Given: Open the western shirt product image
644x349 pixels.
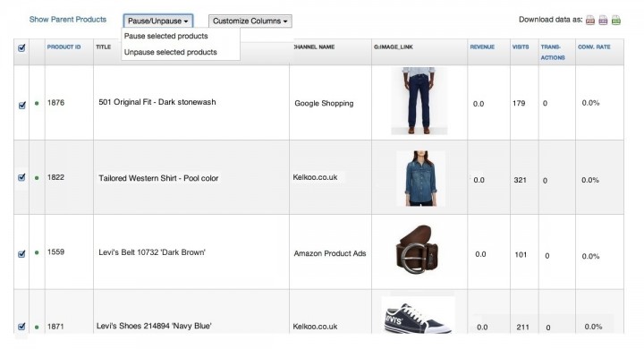Looking at the screenshot, I should 420,178.
